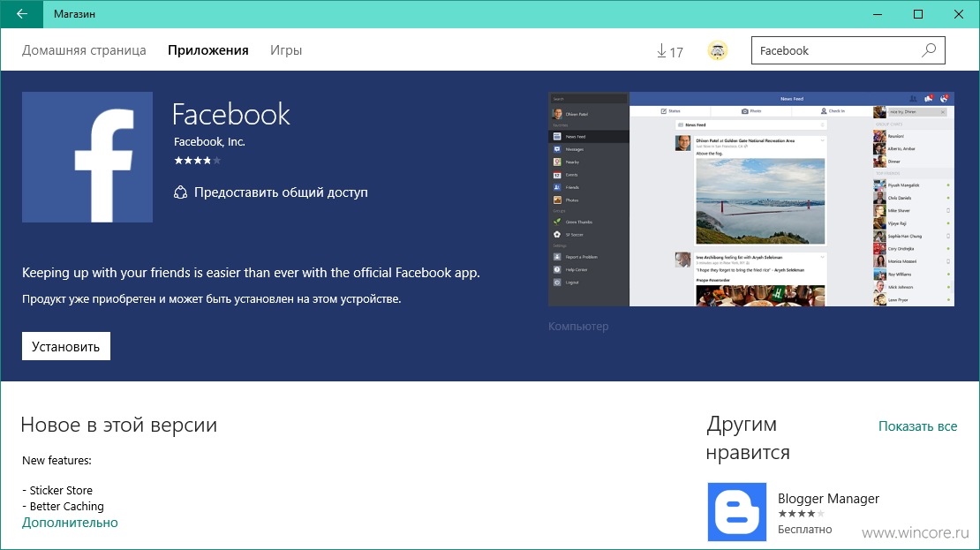The width and height of the screenshot is (980, 550).
Task: Click the search magnifier icon
Action: 930,50
